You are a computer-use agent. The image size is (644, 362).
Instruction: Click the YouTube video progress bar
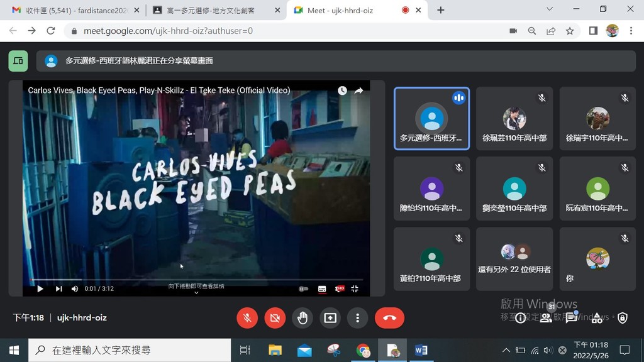[196, 280]
